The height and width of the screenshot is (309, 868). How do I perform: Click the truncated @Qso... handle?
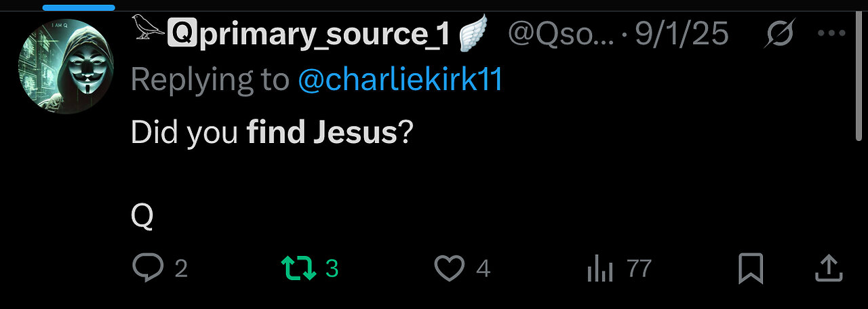[x=561, y=34]
